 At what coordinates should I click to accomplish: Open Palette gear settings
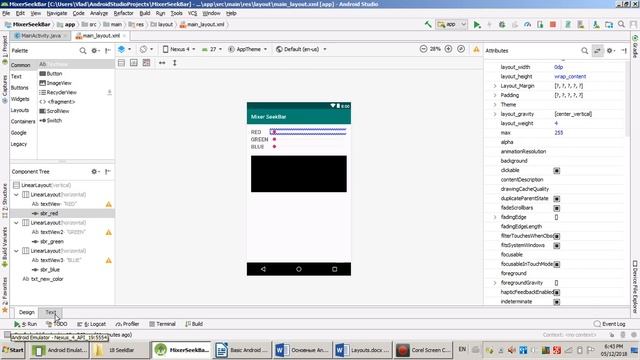click(95, 51)
